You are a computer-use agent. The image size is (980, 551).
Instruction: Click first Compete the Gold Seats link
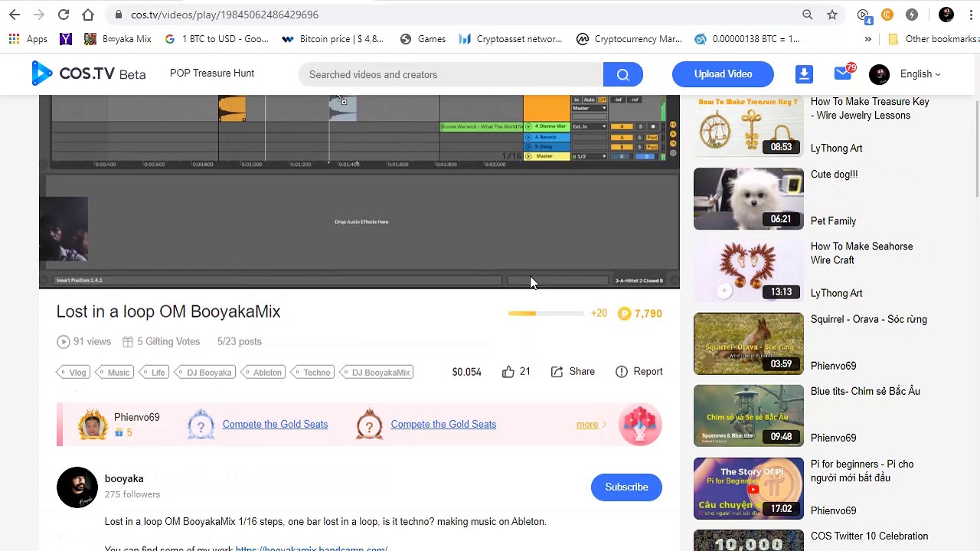point(275,424)
